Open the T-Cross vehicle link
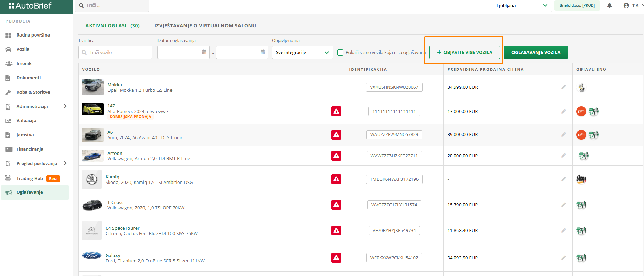Image resolution: width=644 pixels, height=276 pixels. point(115,202)
